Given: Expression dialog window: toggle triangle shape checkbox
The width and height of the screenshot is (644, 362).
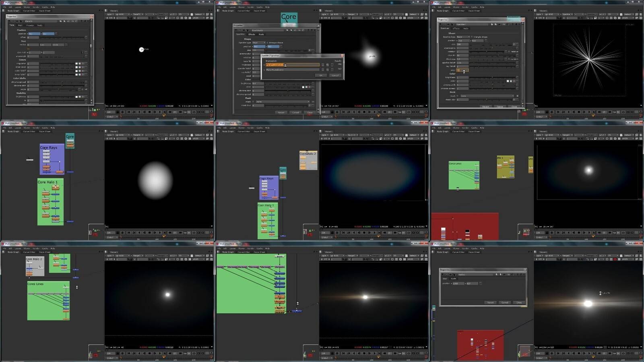Looking at the screenshot, I should pyautogui.click(x=267, y=43).
